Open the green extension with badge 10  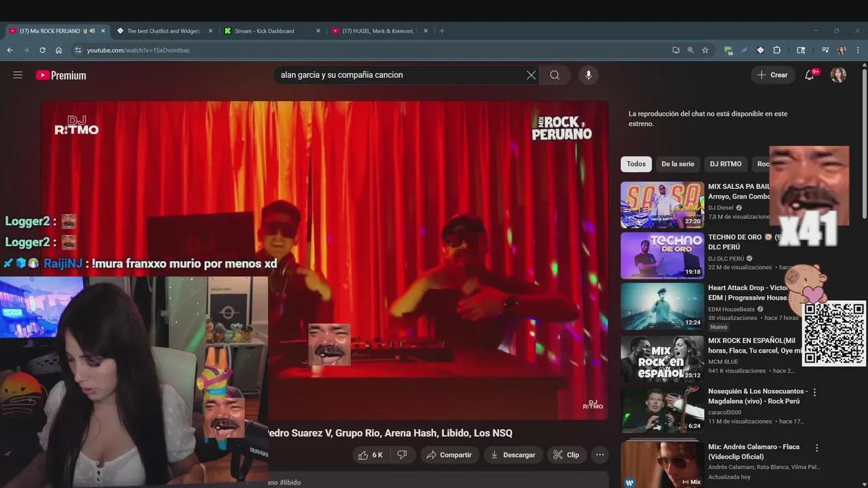coord(728,50)
